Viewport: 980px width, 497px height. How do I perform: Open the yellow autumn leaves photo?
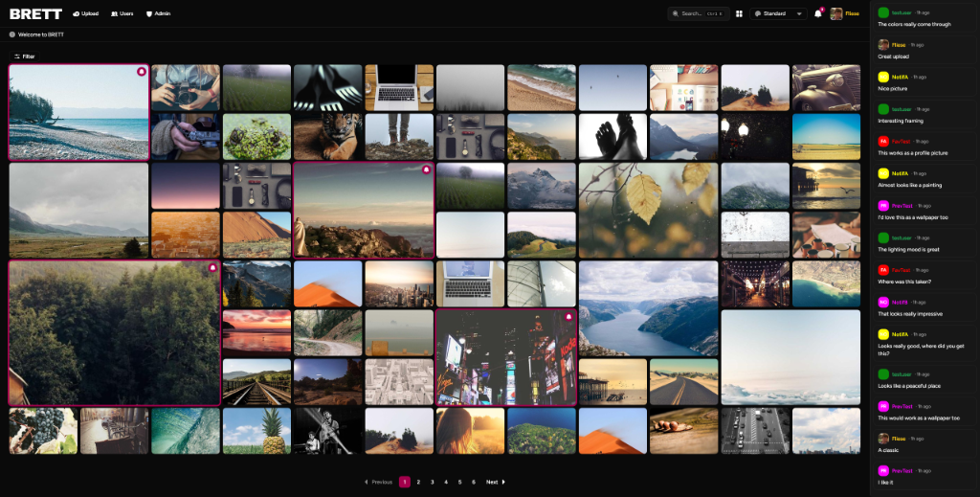click(x=648, y=210)
